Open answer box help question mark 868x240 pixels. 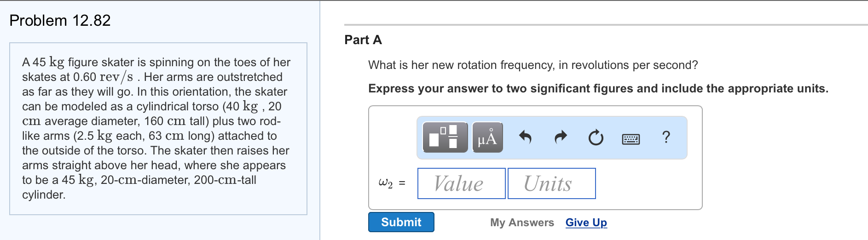666,137
